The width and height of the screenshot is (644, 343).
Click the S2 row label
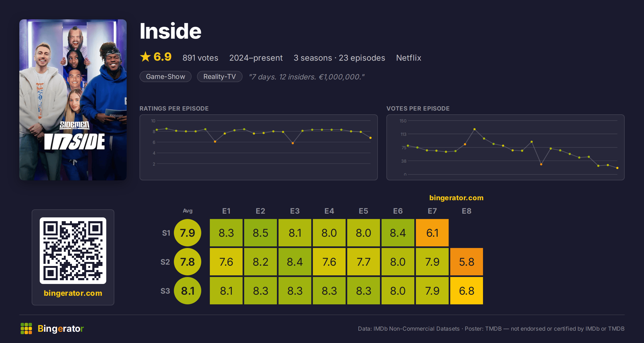tap(165, 262)
